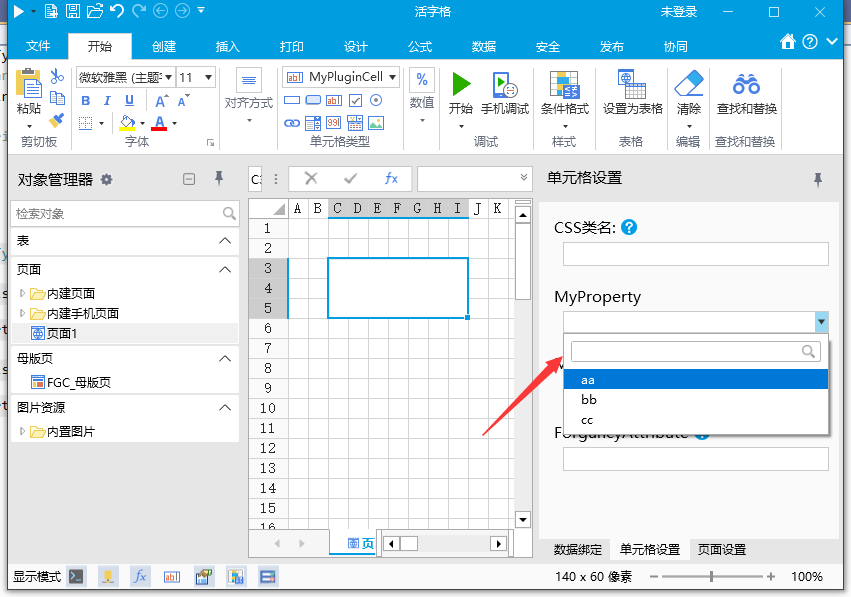Switch to the 插入 ribbon tab
The width and height of the screenshot is (851, 597).
click(x=227, y=47)
